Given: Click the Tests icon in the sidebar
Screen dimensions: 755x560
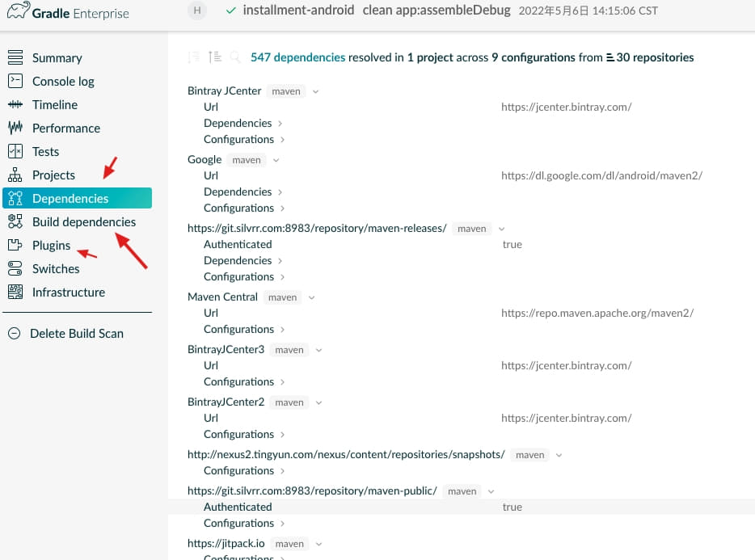Looking at the screenshot, I should click(15, 151).
